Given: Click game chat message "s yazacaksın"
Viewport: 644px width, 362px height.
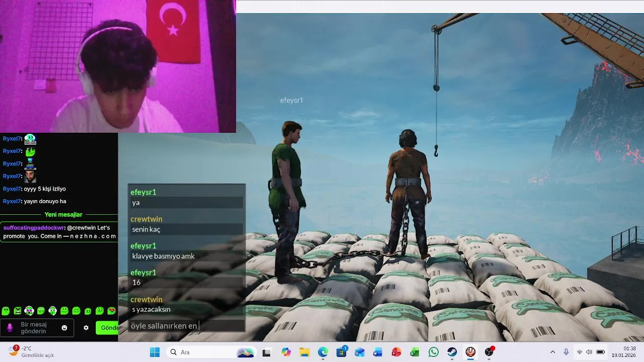Looking at the screenshot, I should click(x=186, y=309).
